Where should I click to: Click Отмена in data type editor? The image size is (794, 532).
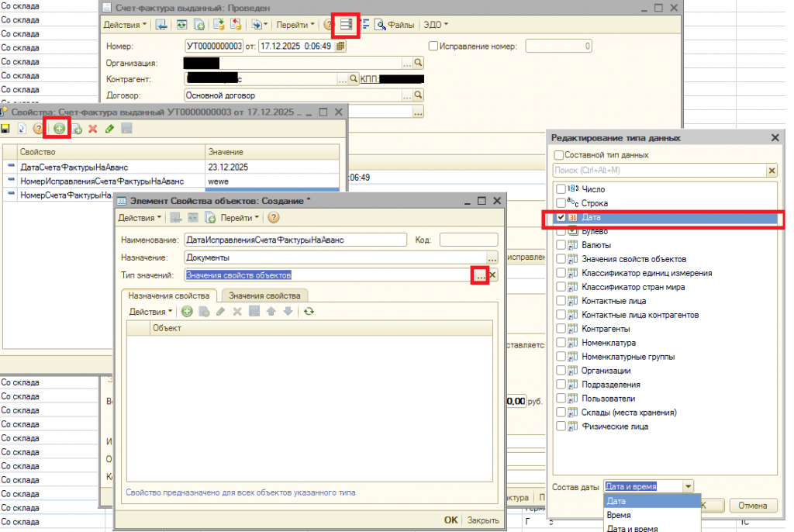click(x=752, y=505)
